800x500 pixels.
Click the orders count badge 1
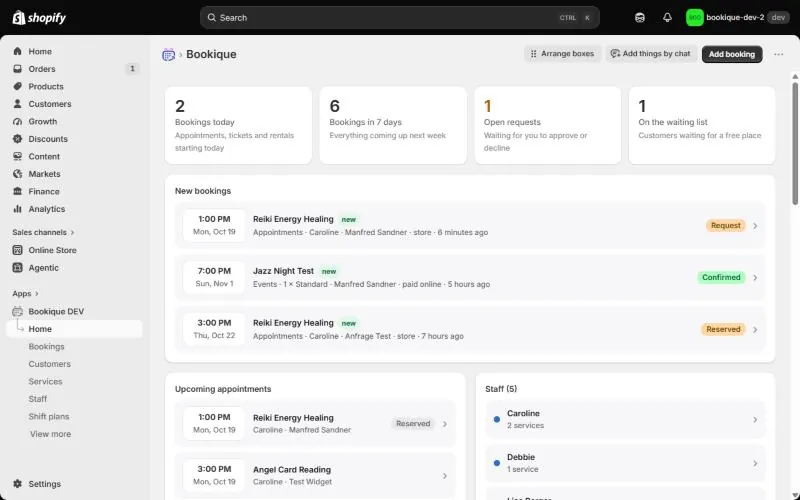[132, 68]
